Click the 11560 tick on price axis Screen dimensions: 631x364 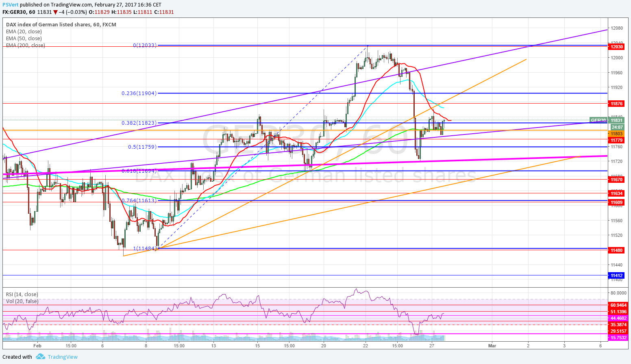617,221
